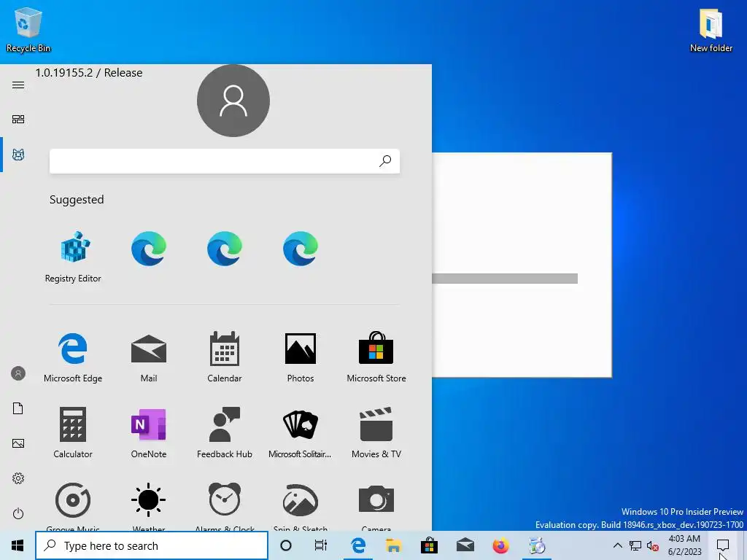Open Documents from Start sidebar

pyautogui.click(x=18, y=408)
